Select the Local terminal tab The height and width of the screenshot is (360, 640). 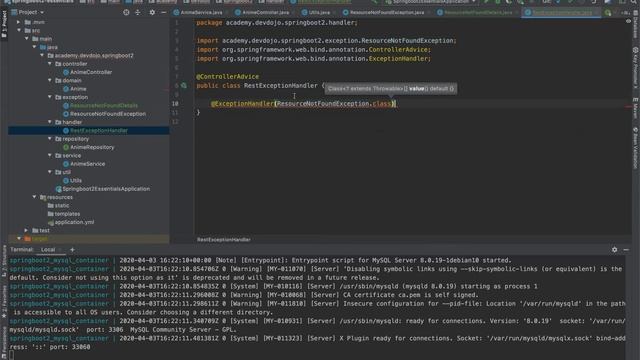48,249
